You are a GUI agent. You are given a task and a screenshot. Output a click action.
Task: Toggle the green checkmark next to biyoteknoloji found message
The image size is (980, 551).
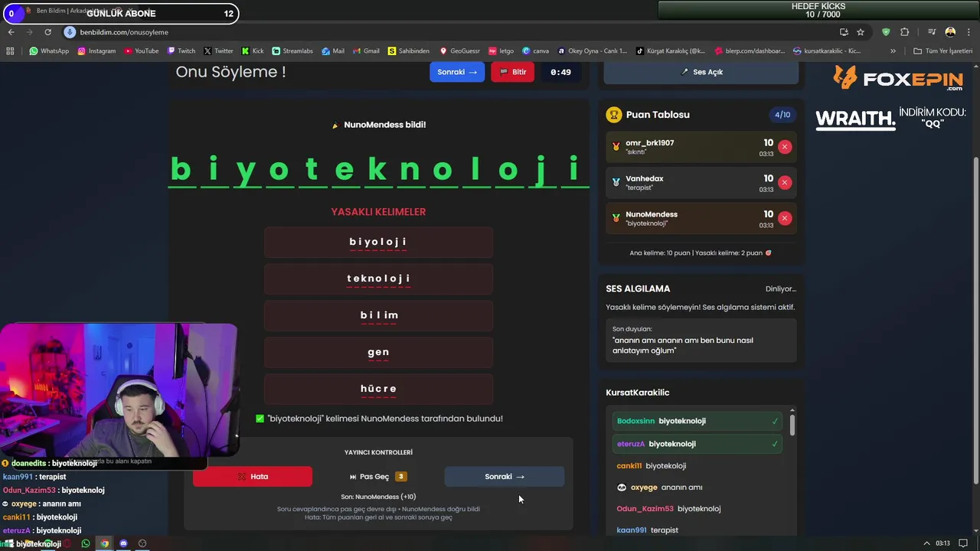coord(260,419)
